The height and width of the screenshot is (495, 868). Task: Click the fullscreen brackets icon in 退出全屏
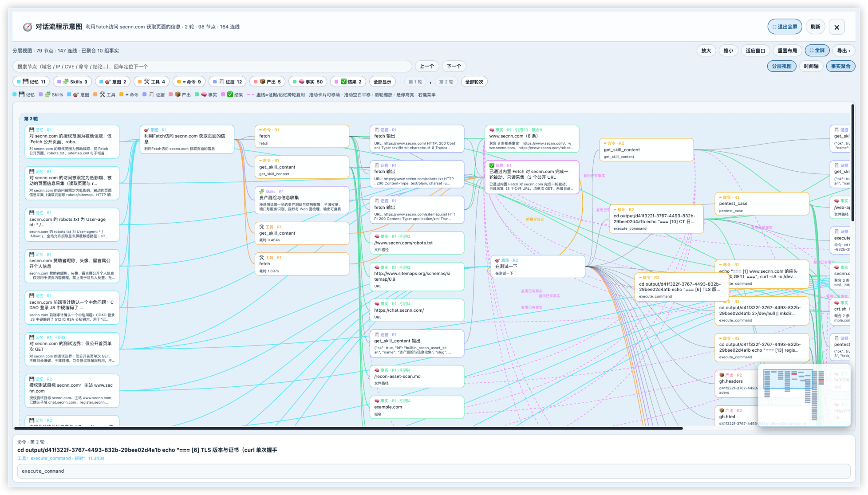point(774,27)
